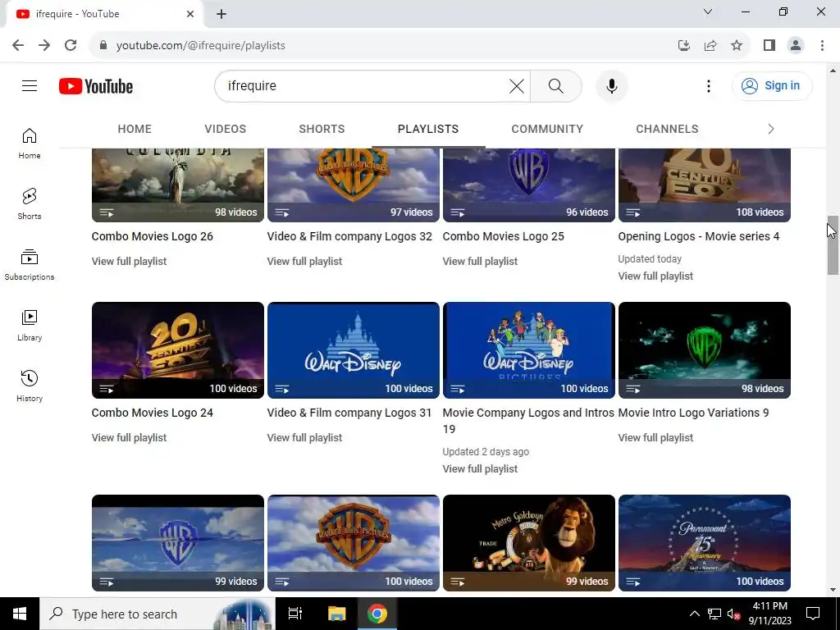
Task: Click the browser address bar URL
Action: tap(200, 46)
